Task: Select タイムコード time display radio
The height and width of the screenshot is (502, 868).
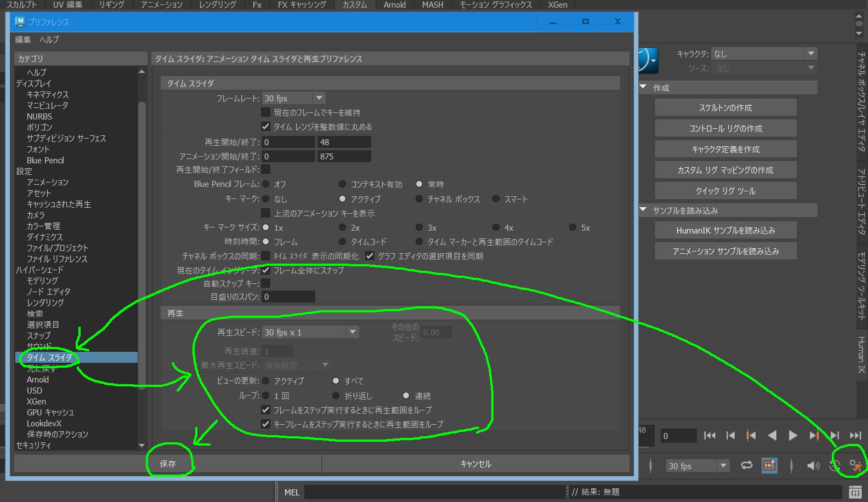Action: click(x=343, y=242)
